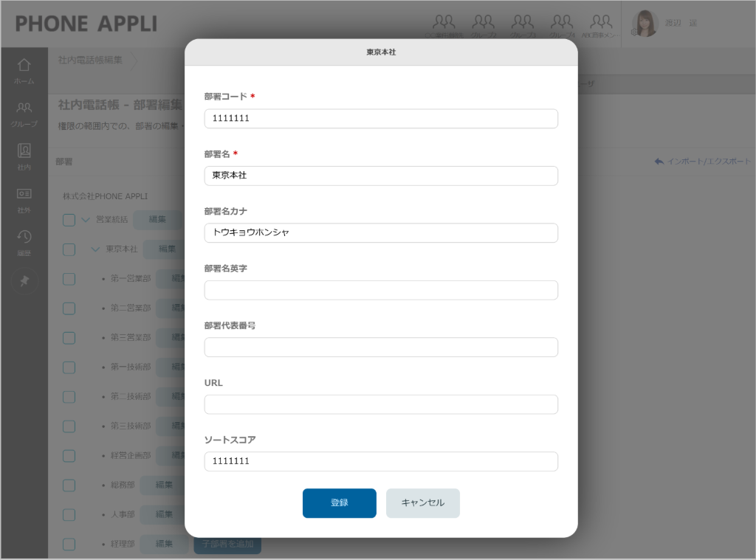Viewport: 756px width, 560px height.
Task: Open the 社外 contacts sidebar icon
Action: click(x=24, y=196)
